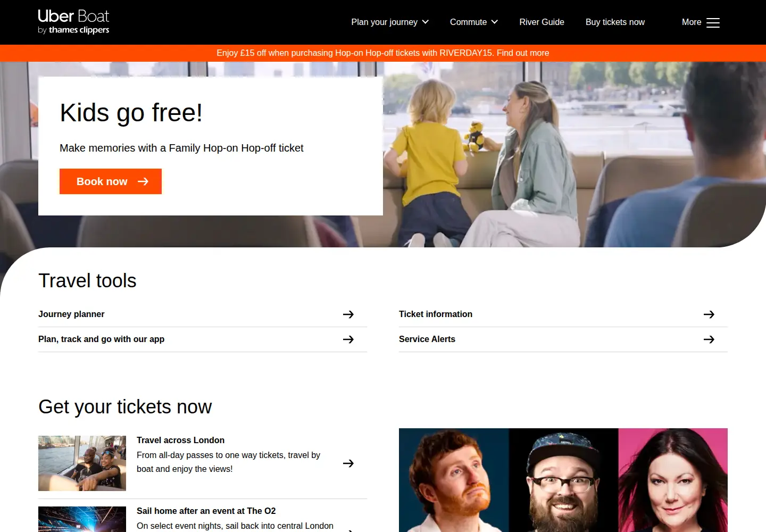Expand the Plan your journey chevron

tap(426, 22)
